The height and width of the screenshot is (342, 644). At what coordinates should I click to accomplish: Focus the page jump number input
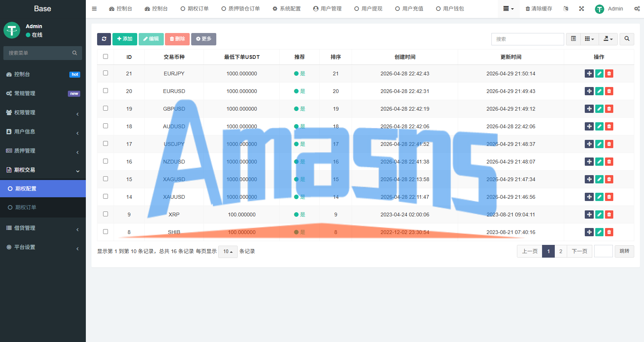click(604, 251)
